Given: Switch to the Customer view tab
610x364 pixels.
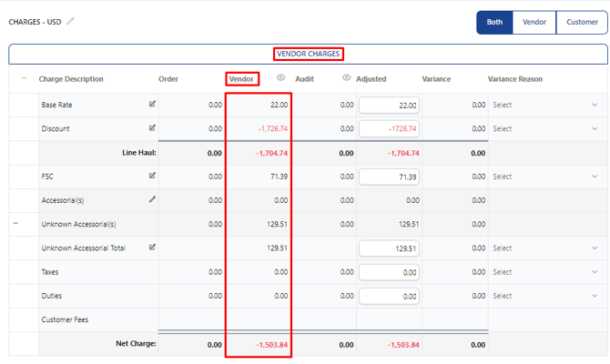Looking at the screenshot, I should (582, 22).
